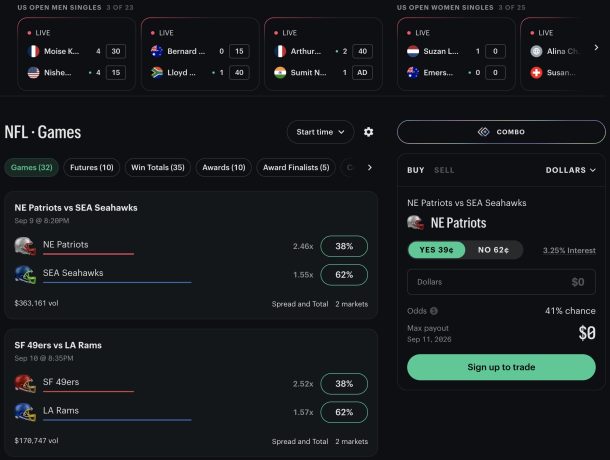610x460 pixels.
Task: Click 2 markets under 49ers vs Rams
Action: click(x=352, y=441)
